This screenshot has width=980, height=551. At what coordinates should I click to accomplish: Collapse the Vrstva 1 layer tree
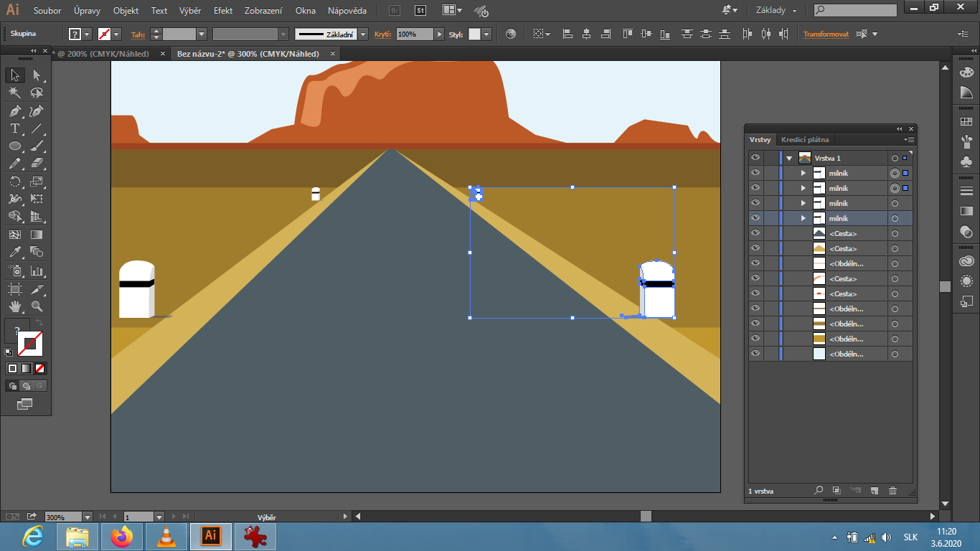click(x=789, y=158)
